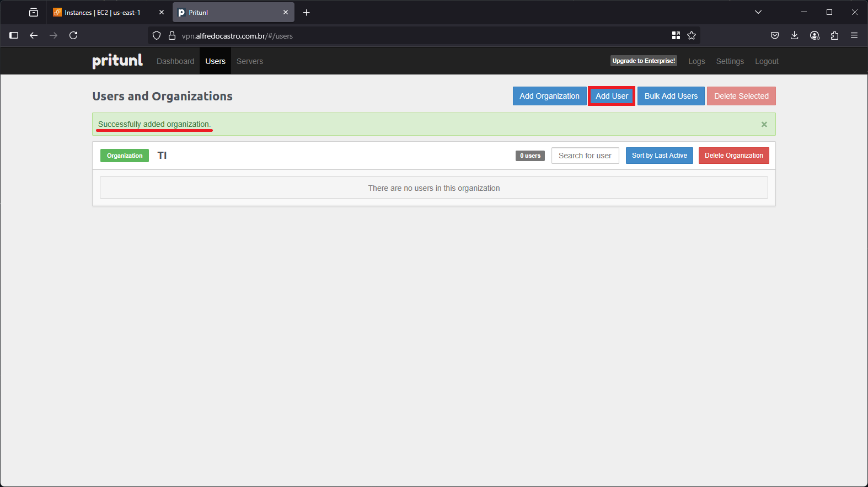Open the Pocket save icon
The width and height of the screenshot is (868, 487).
pos(775,35)
